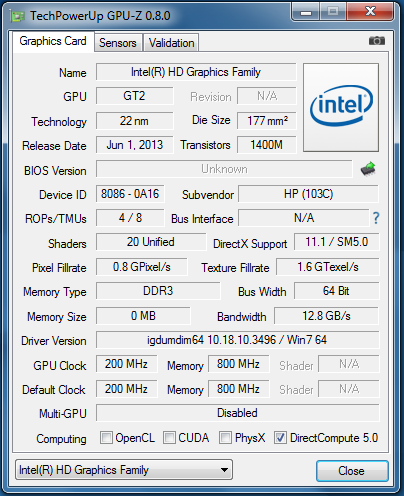This screenshot has width=404, height=496.
Task: Click the Driver Version field
Action: pos(237,340)
